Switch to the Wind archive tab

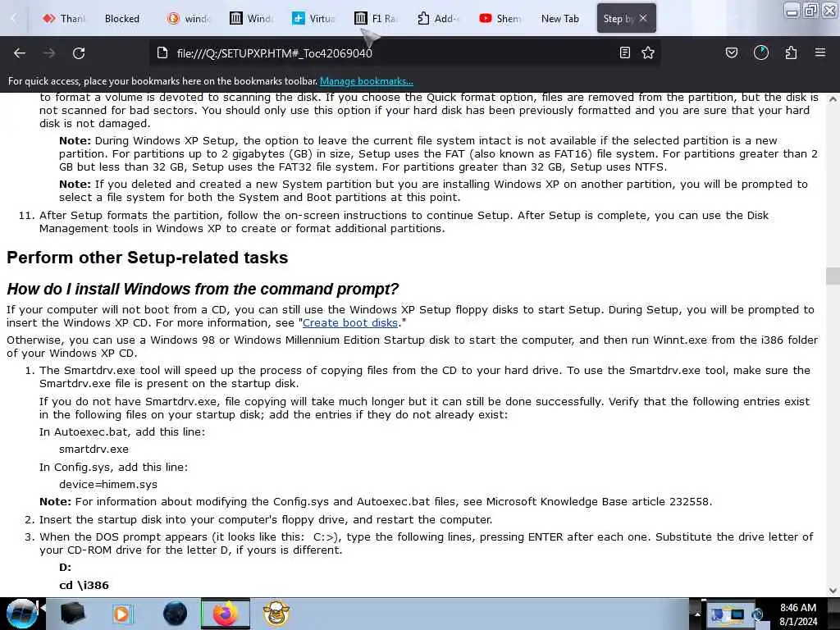pos(251,19)
